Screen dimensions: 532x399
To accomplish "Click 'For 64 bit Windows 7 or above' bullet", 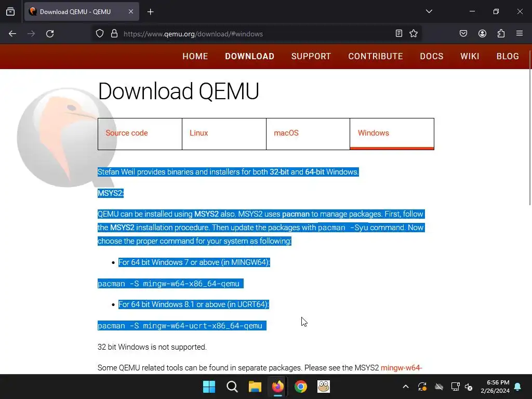I will [x=194, y=262].
